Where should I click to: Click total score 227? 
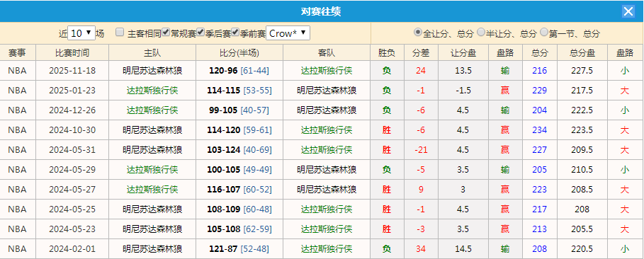[x=540, y=150]
